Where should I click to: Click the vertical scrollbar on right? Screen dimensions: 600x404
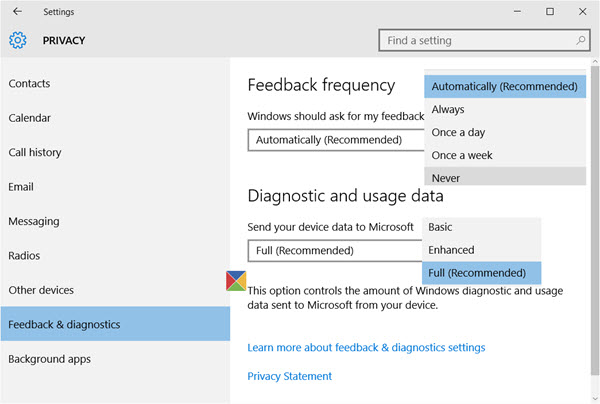[x=595, y=220]
